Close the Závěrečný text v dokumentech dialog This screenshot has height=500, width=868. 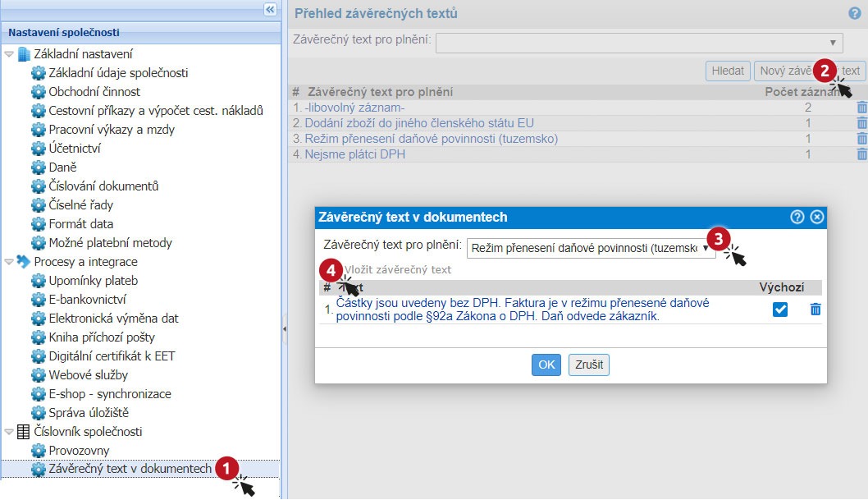(816, 218)
